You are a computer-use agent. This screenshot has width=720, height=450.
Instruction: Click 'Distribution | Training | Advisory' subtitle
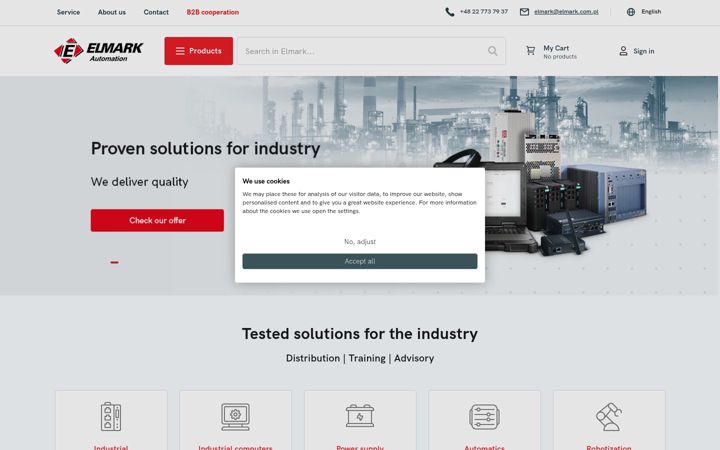[x=360, y=358]
